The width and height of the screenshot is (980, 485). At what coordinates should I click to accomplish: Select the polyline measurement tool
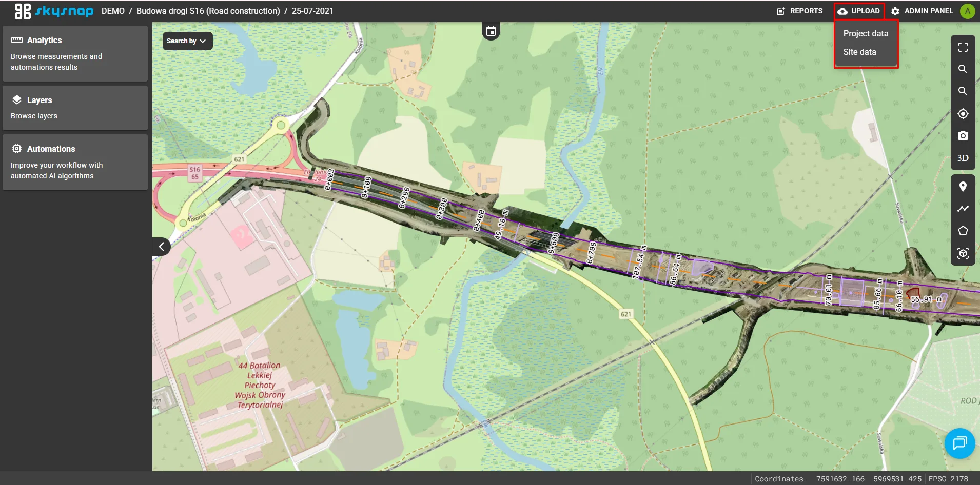point(963,209)
